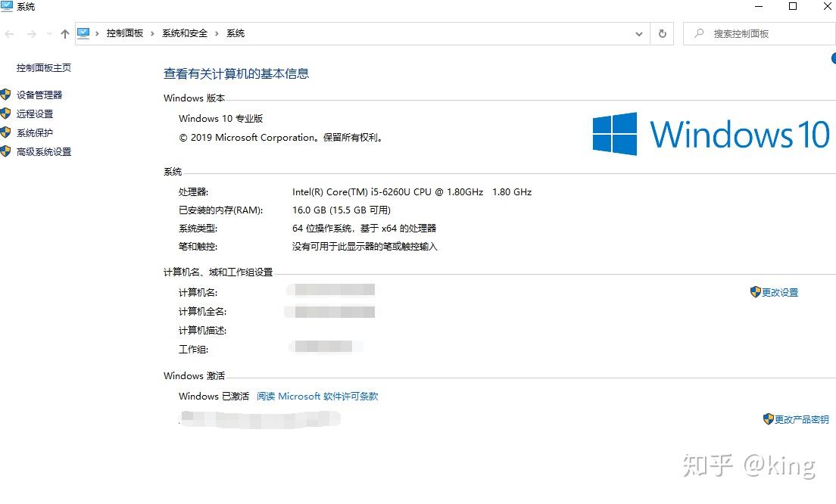The height and width of the screenshot is (504, 836).
Task: Click the Windows 已激活 status text
Action: tap(214, 397)
